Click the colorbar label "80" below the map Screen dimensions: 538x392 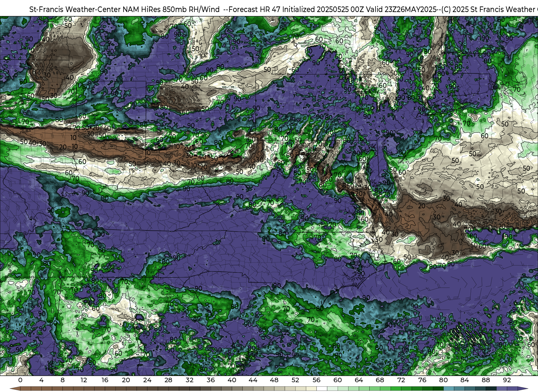pyautogui.click(x=443, y=380)
